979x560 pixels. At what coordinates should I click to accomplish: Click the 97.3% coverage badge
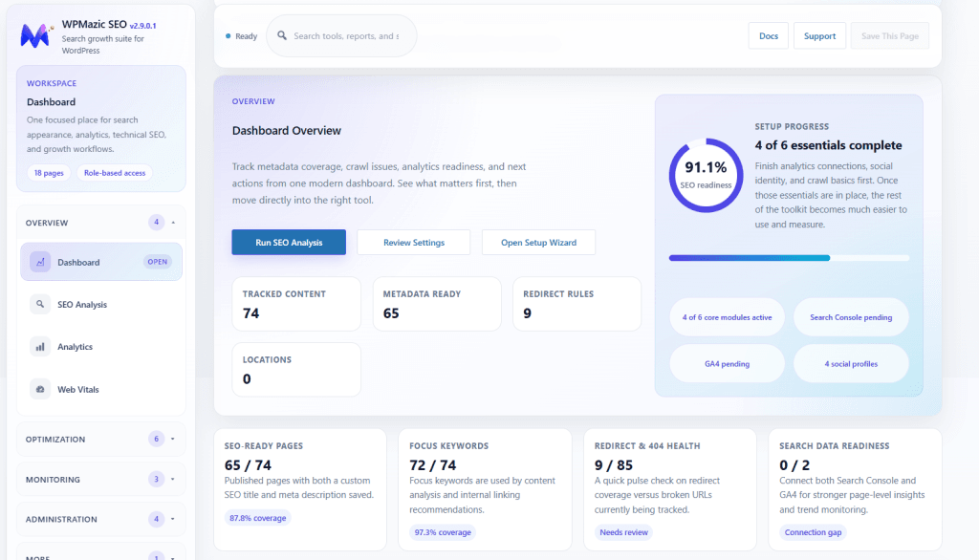443,532
